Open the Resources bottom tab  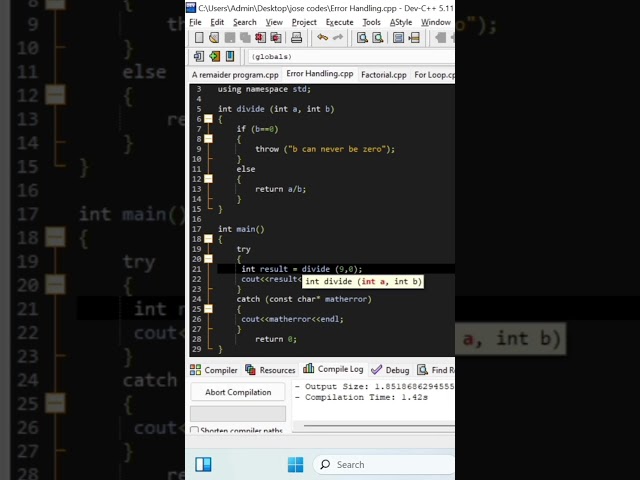270,370
